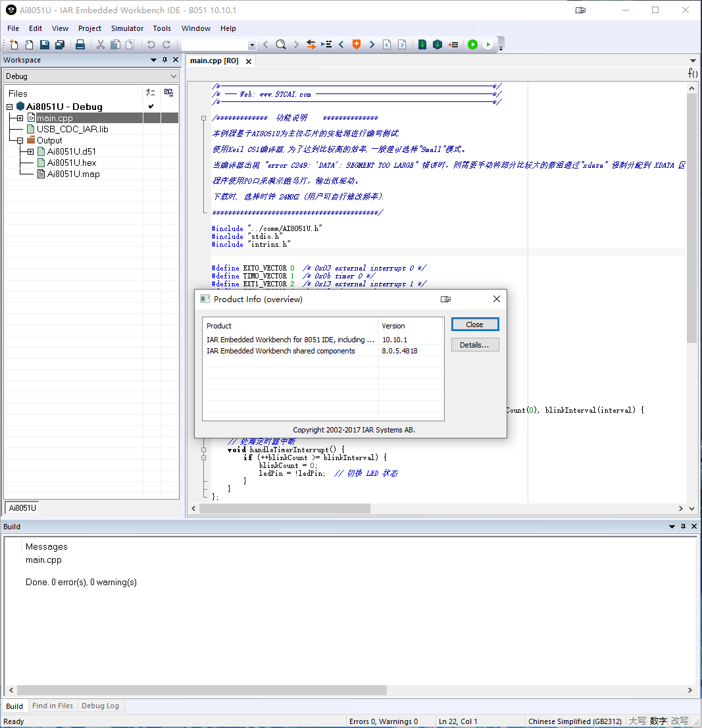Click the New Document toolbar icon

click(13, 45)
